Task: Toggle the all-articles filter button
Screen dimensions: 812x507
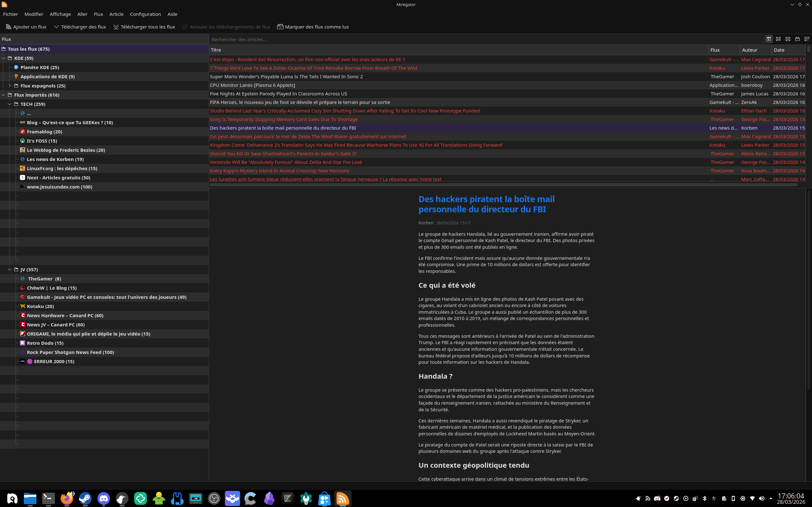Action: tap(769, 39)
